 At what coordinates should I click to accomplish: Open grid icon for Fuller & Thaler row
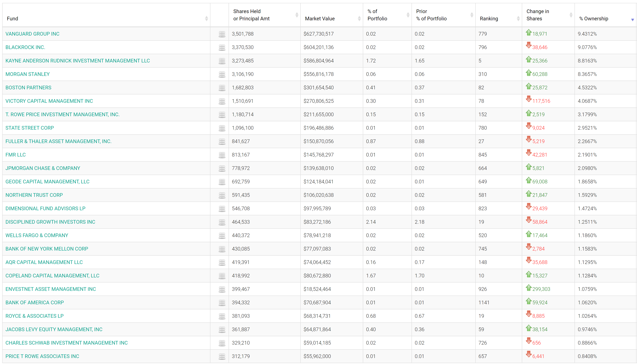click(222, 141)
